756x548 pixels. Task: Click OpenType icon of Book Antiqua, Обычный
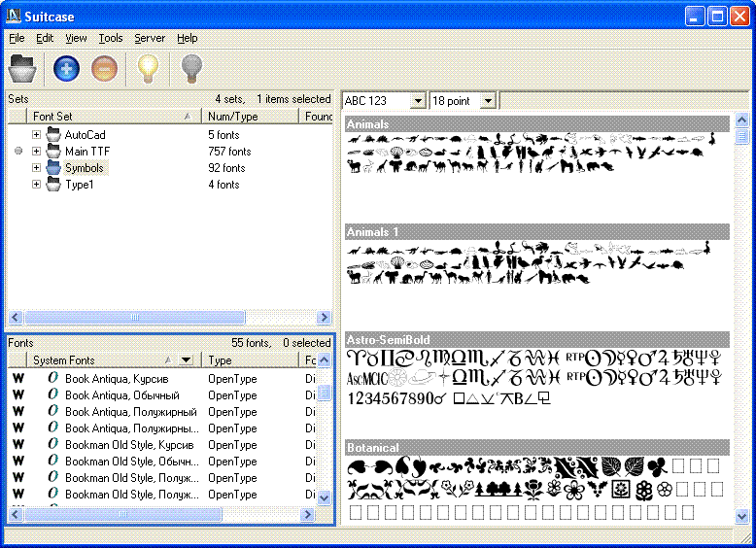[53, 394]
